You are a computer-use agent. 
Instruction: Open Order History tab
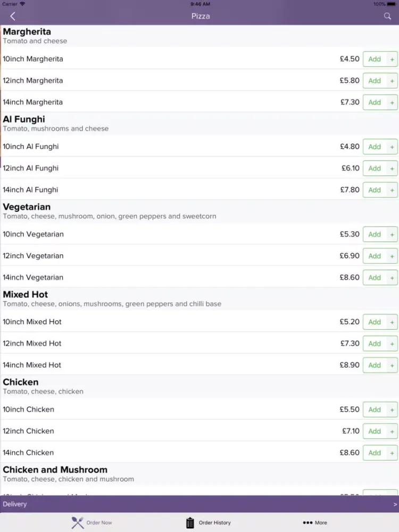209,522
